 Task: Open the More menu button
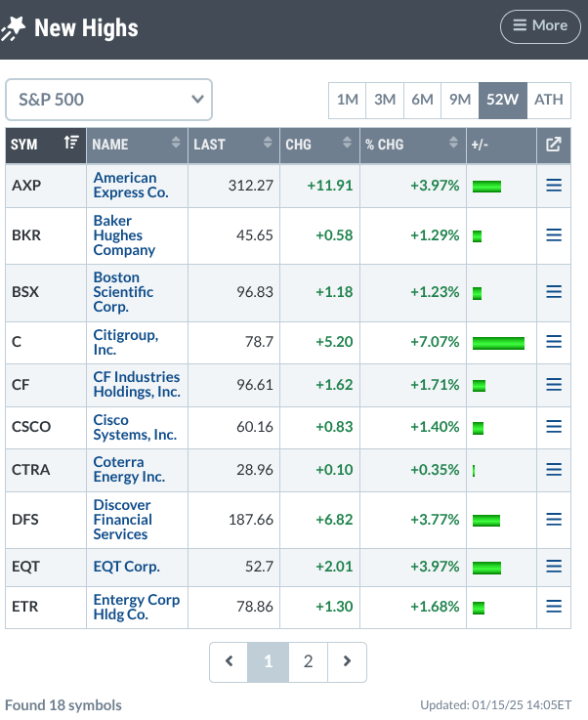coord(540,26)
